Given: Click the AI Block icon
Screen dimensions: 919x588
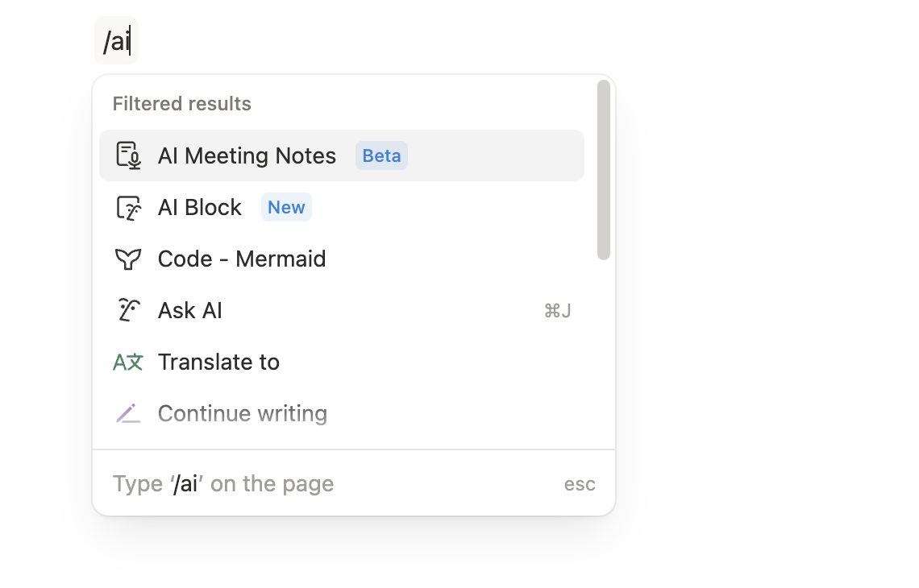Looking at the screenshot, I should click(128, 208).
